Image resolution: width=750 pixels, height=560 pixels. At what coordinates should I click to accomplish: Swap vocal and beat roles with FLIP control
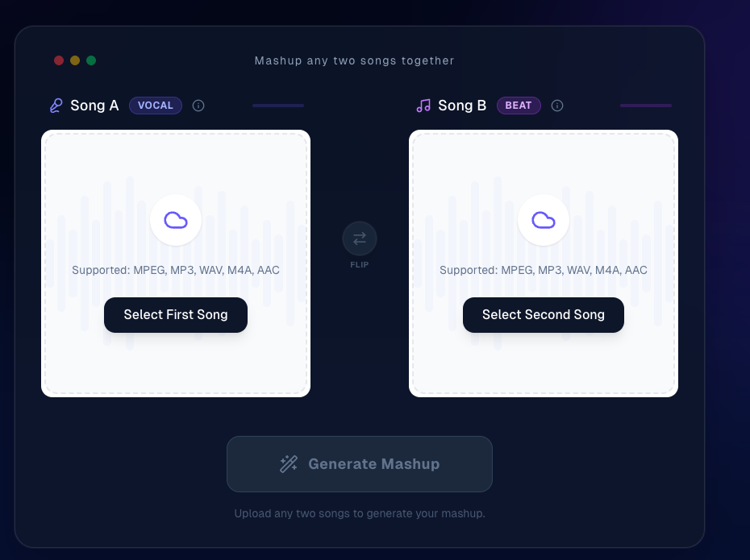(x=359, y=239)
